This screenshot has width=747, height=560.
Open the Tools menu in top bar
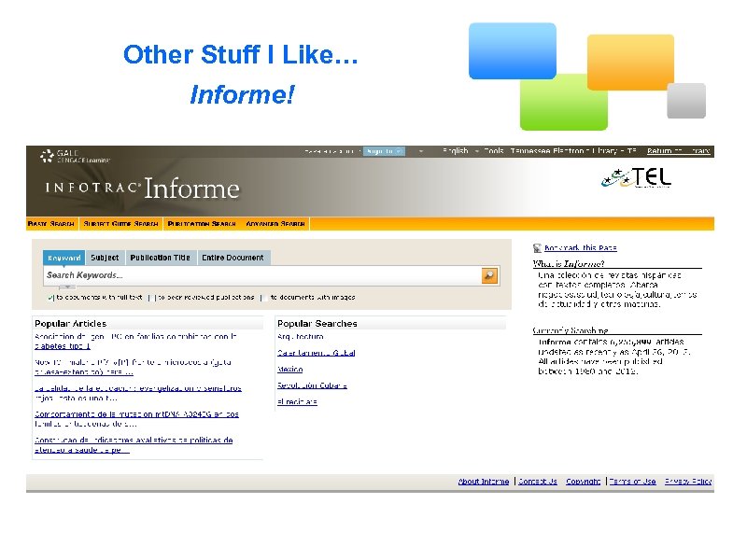tap(494, 151)
